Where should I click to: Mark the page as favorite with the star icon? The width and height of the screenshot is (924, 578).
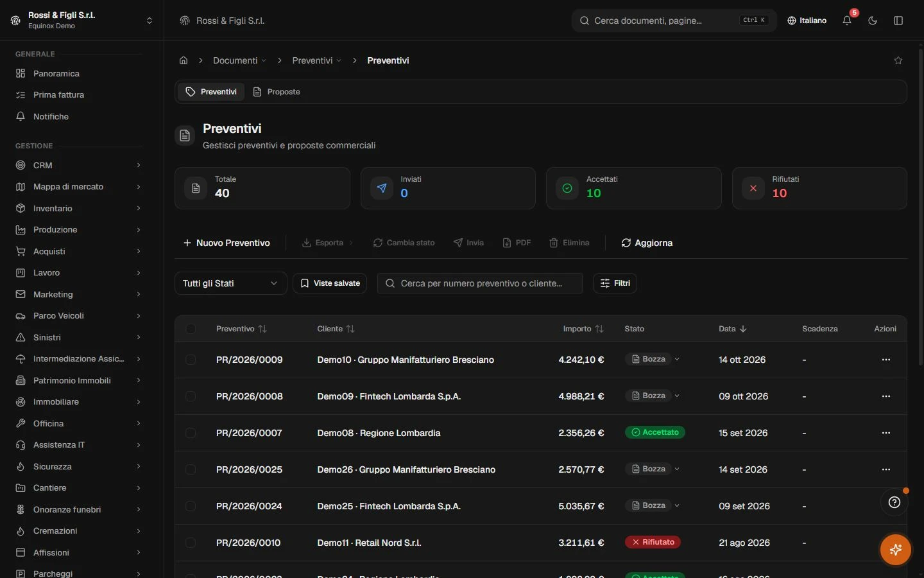tap(898, 60)
